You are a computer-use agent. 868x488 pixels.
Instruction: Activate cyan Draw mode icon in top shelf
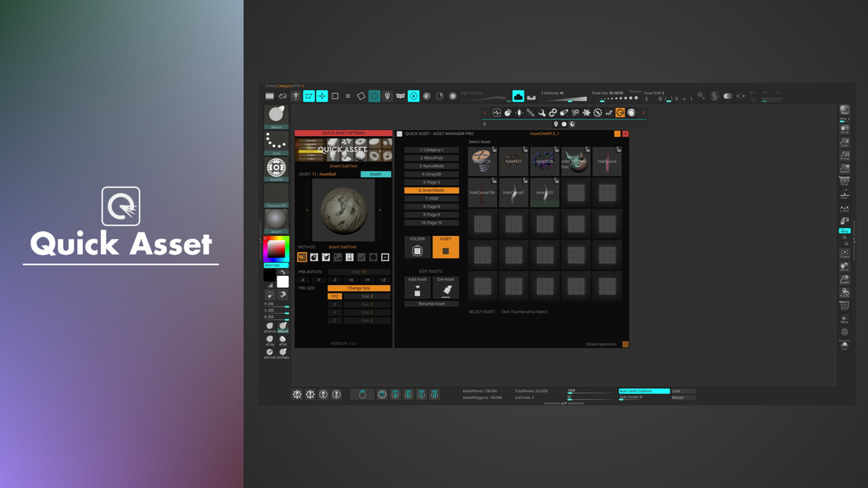click(309, 96)
